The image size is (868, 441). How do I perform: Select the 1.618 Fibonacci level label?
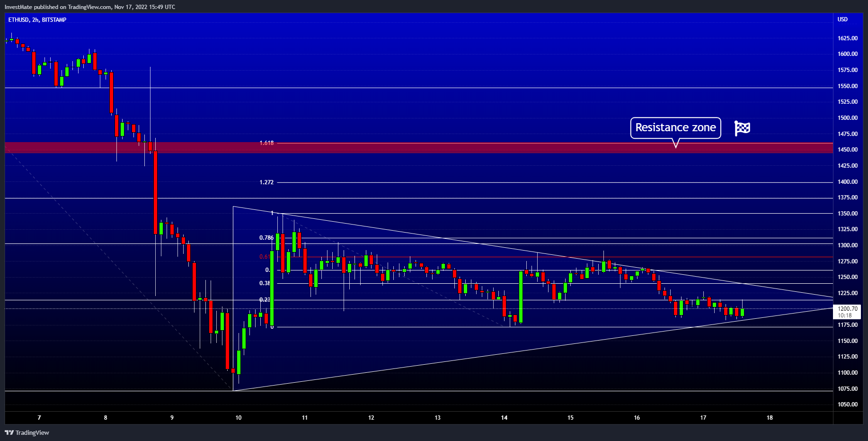(x=266, y=143)
